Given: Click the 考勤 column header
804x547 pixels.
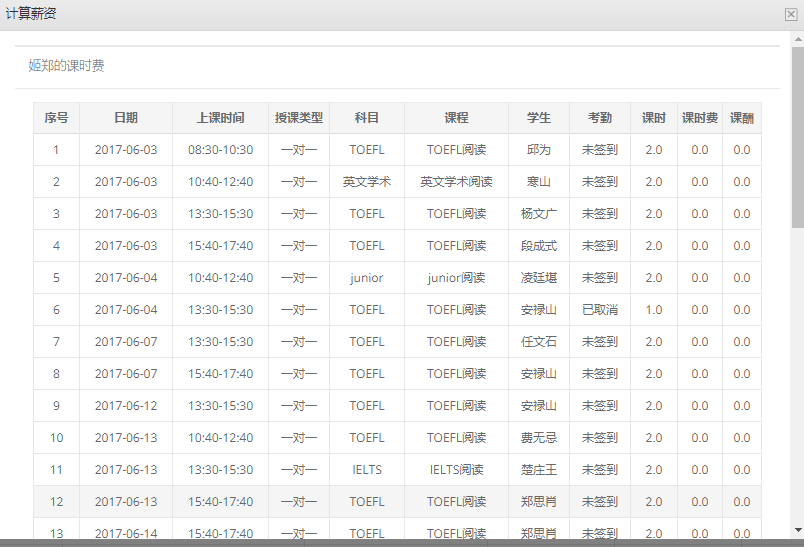Looking at the screenshot, I should click(600, 118).
